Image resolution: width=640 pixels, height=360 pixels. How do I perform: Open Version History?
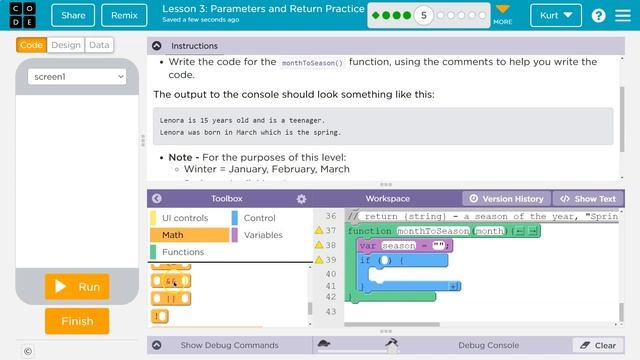[x=507, y=199]
